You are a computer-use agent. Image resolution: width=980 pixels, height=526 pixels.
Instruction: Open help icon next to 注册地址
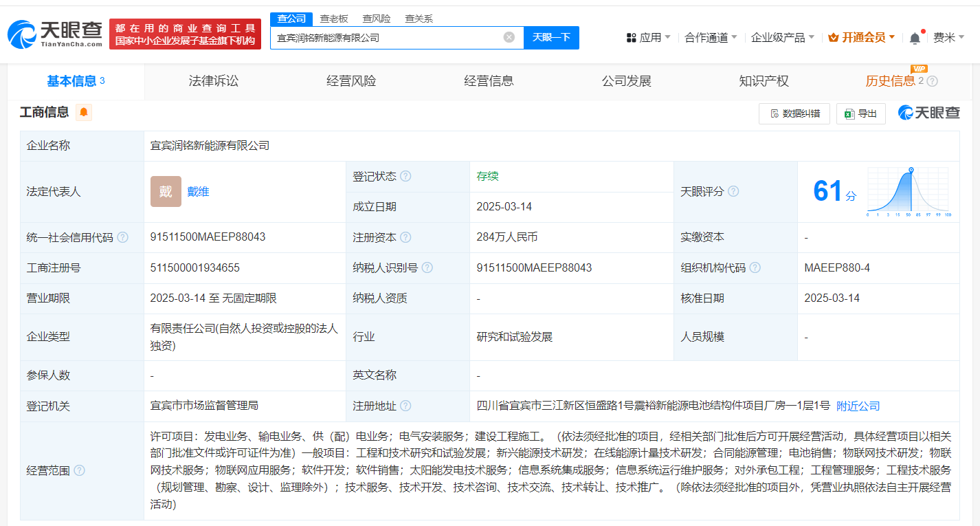point(405,406)
